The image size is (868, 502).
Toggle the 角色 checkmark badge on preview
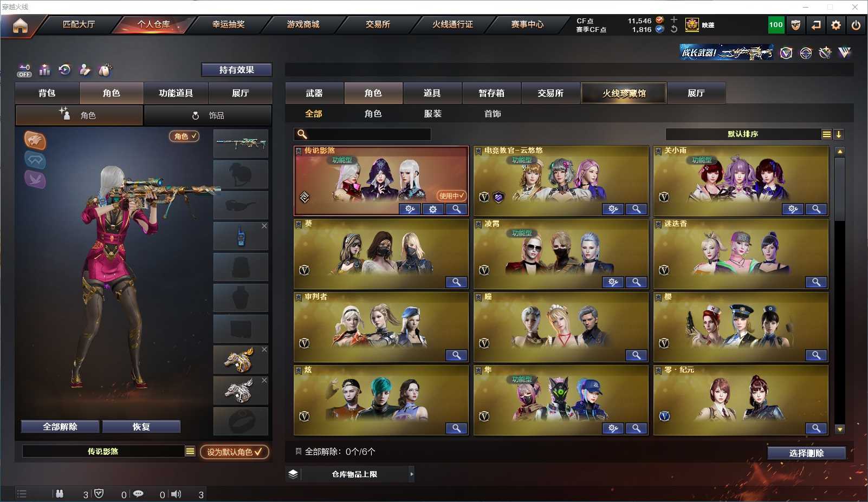point(185,136)
